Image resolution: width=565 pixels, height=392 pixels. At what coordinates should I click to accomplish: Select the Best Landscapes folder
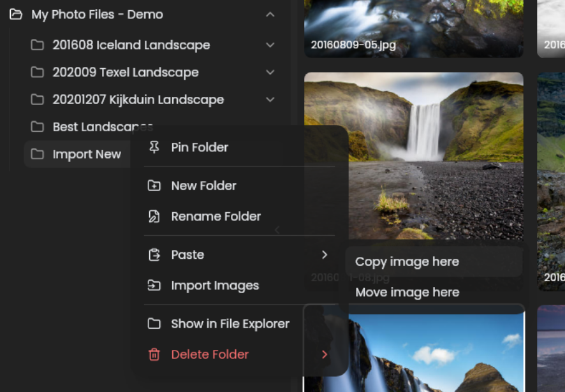[x=89, y=127]
